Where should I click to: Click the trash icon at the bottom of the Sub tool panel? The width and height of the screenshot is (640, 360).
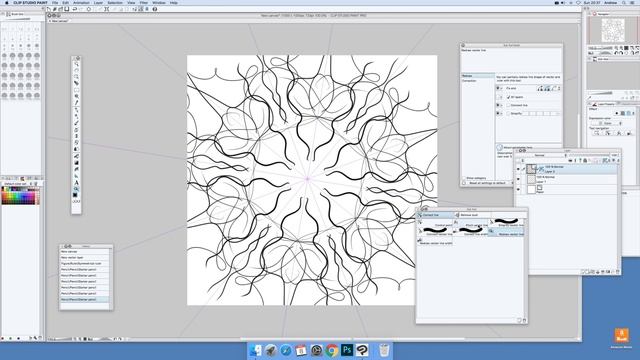(x=524, y=320)
